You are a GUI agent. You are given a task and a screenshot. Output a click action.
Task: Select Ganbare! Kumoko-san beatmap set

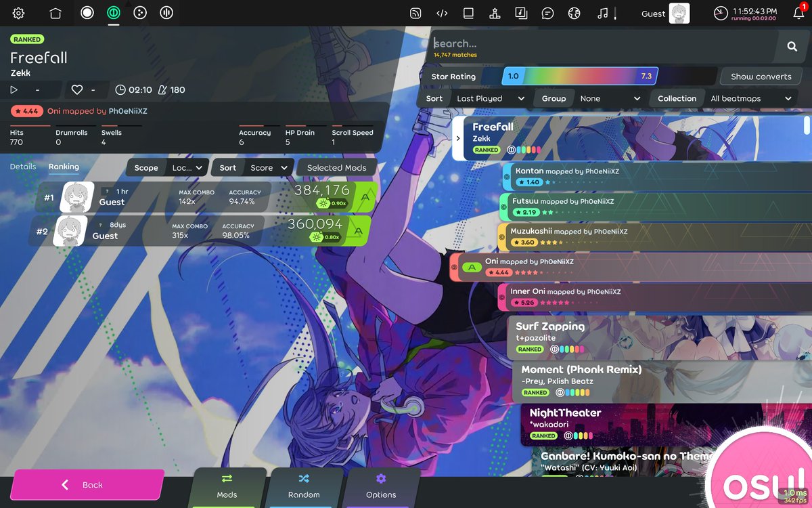(670, 462)
